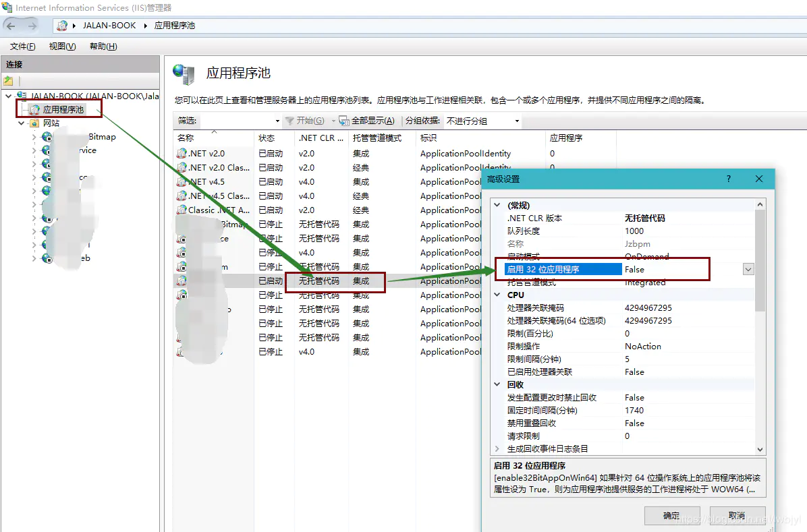The height and width of the screenshot is (532, 807).
Task: Open the 视图(V) menu
Action: 62,46
